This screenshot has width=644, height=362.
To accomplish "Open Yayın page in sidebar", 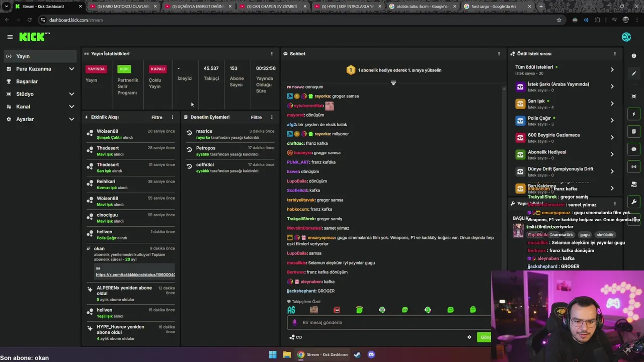I will (40, 56).
